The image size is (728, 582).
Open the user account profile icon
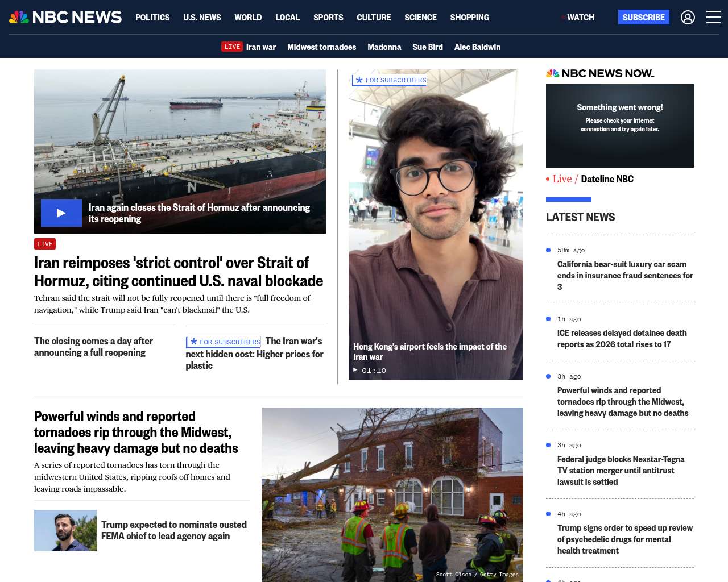688,18
